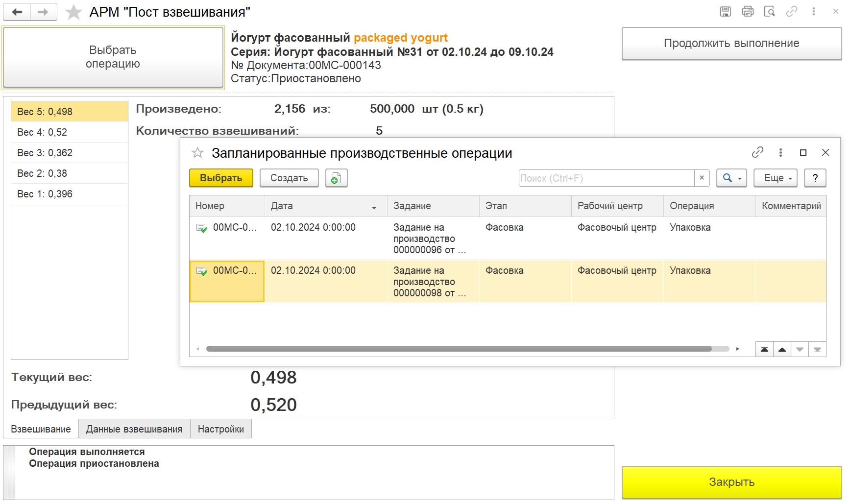Click the Рабочий центр column header
Image resolution: width=850 pixels, height=504 pixels.
[617, 206]
